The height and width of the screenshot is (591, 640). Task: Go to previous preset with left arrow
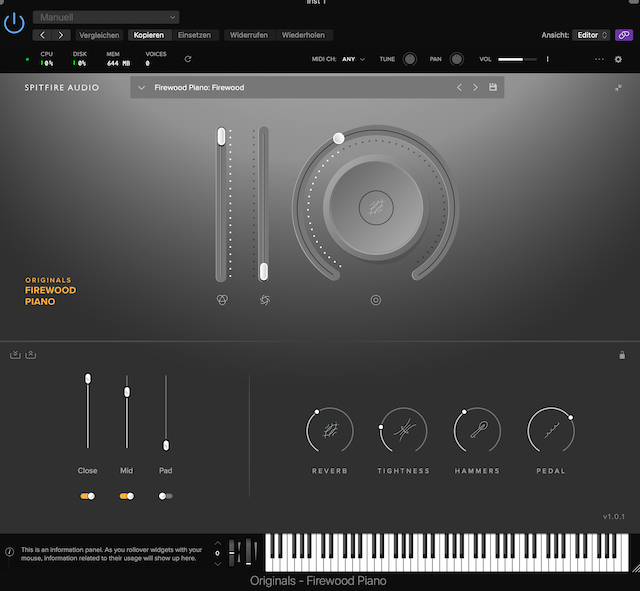(x=42, y=35)
